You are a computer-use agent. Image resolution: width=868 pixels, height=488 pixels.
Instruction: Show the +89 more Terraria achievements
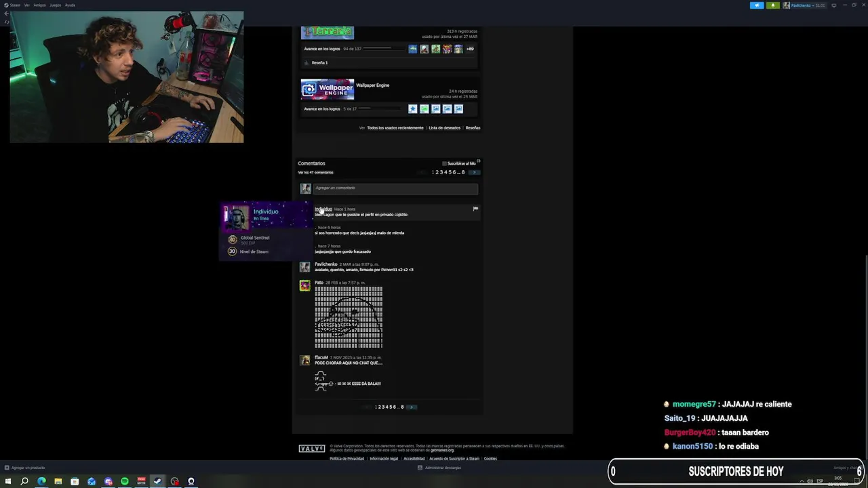click(470, 49)
